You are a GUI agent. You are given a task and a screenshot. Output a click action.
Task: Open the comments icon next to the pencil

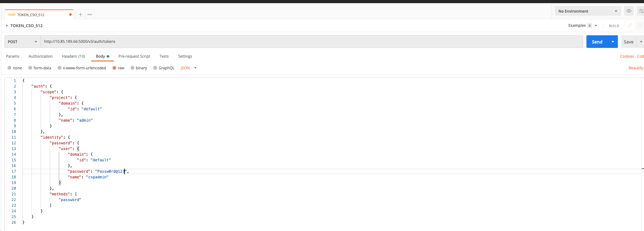pyautogui.click(x=640, y=25)
